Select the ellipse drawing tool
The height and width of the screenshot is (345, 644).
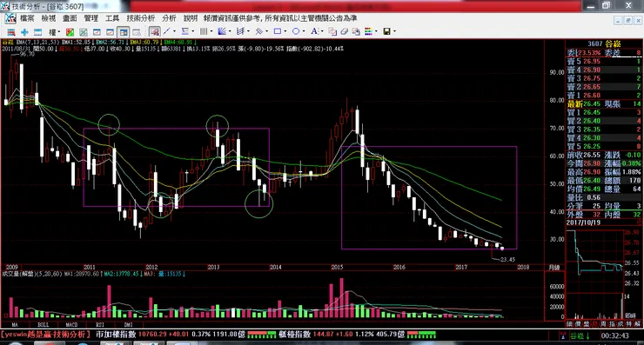(296, 31)
